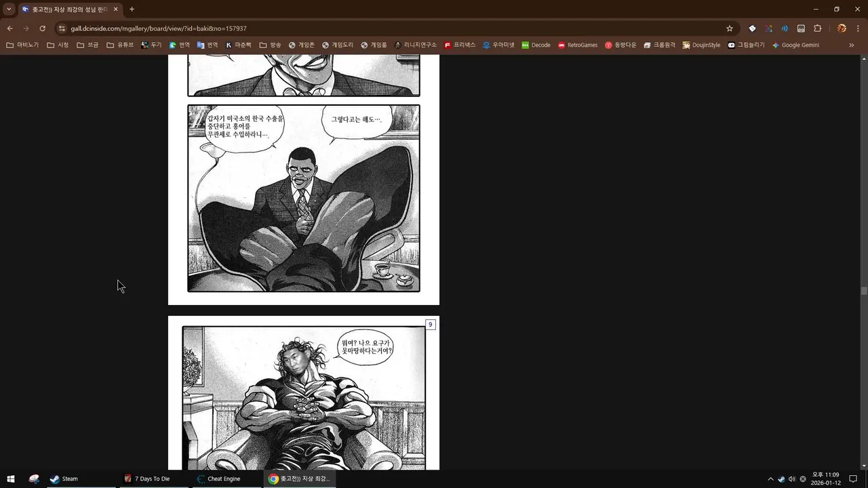Show hidden system tray icons

(x=770, y=479)
